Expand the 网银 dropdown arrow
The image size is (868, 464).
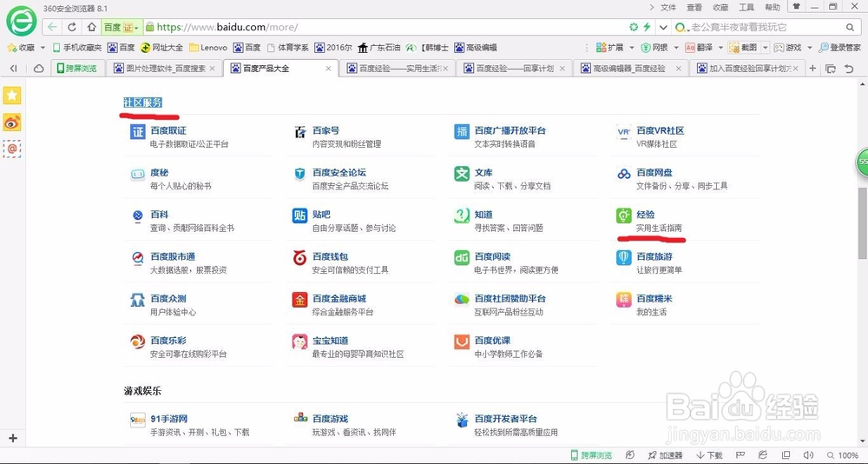[x=677, y=48]
